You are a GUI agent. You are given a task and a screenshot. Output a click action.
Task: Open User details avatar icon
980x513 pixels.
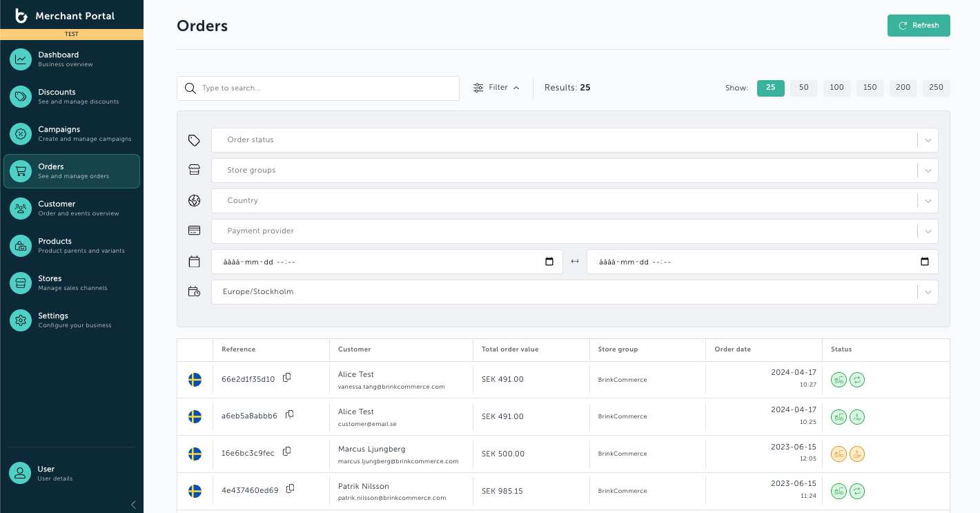[21, 474]
